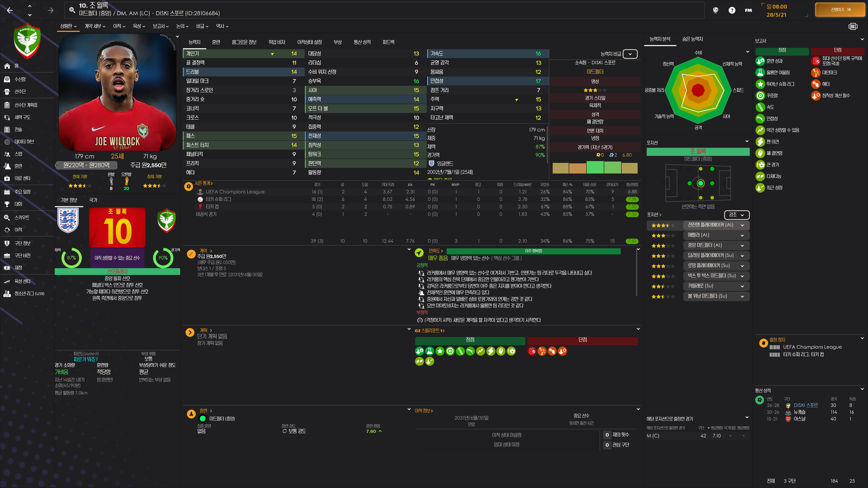Viewport: 868px width, 488px height.
Task: Toggle the green 미드필더 (중앙) training indicator
Action: click(203, 419)
